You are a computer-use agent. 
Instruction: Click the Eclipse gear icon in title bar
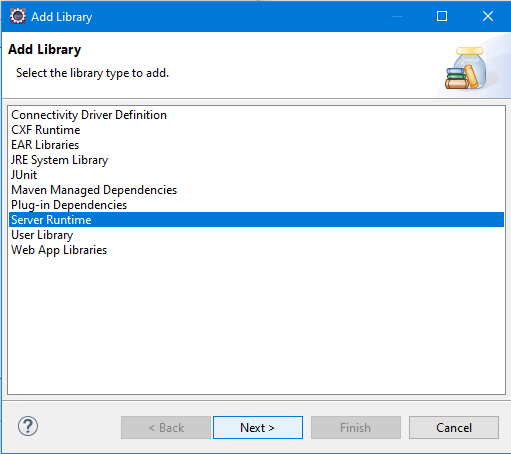tap(18, 16)
